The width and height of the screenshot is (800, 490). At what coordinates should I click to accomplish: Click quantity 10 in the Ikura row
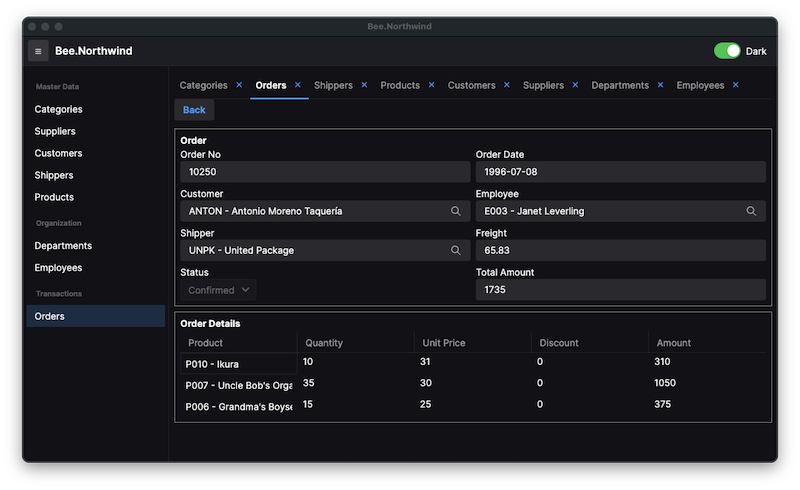click(308, 361)
